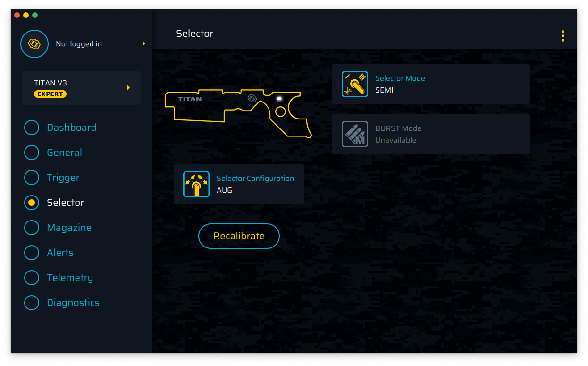588x366 pixels.
Task: Click the Selector Mode icon
Action: [354, 84]
